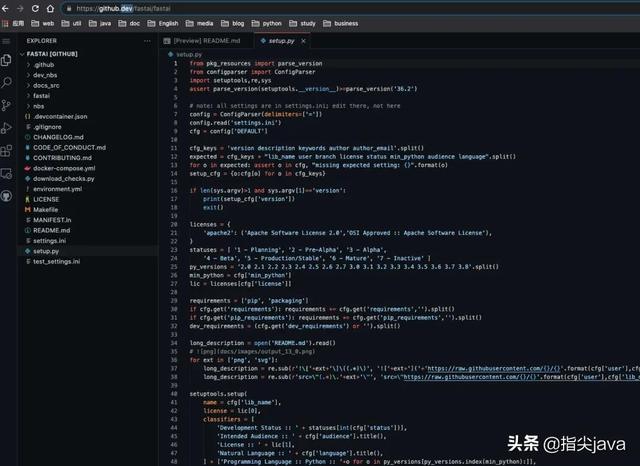Click line number 20 in the gutter

pyautogui.click(x=174, y=224)
